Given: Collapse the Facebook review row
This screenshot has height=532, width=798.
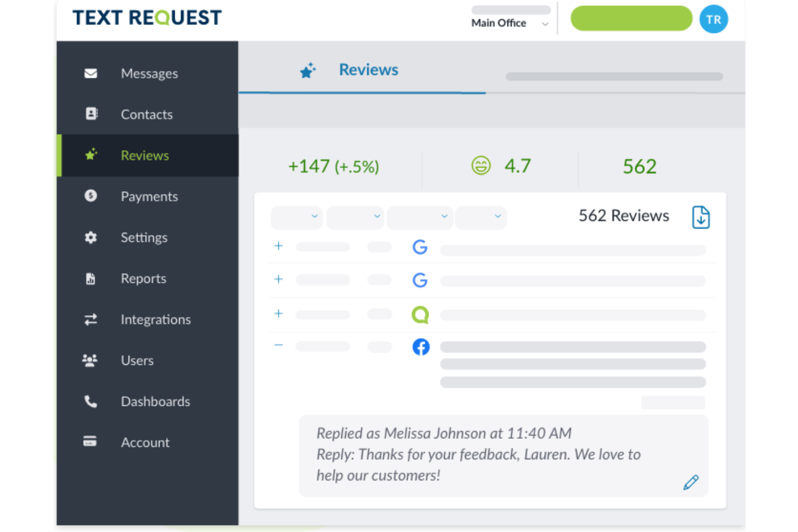Looking at the screenshot, I should [x=278, y=345].
